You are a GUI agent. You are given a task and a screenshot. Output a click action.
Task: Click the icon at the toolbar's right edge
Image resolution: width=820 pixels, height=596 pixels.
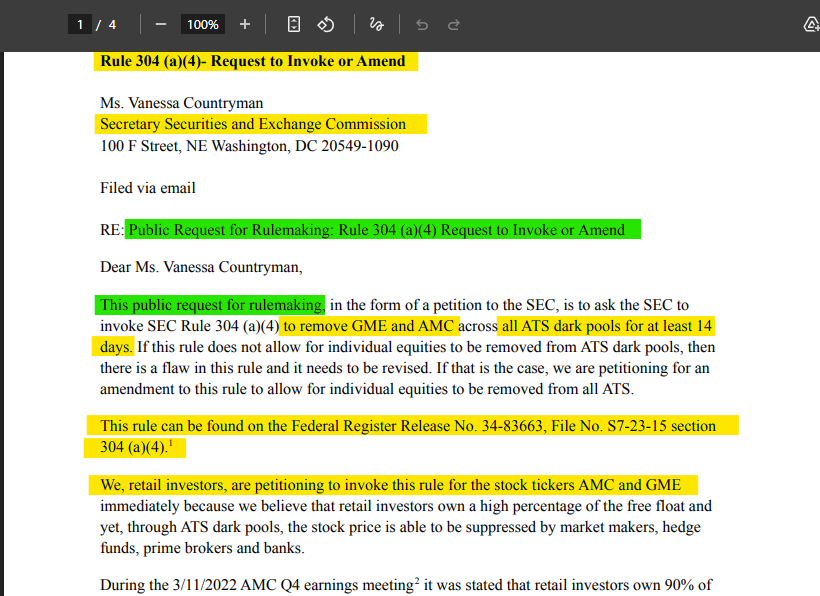click(x=812, y=25)
